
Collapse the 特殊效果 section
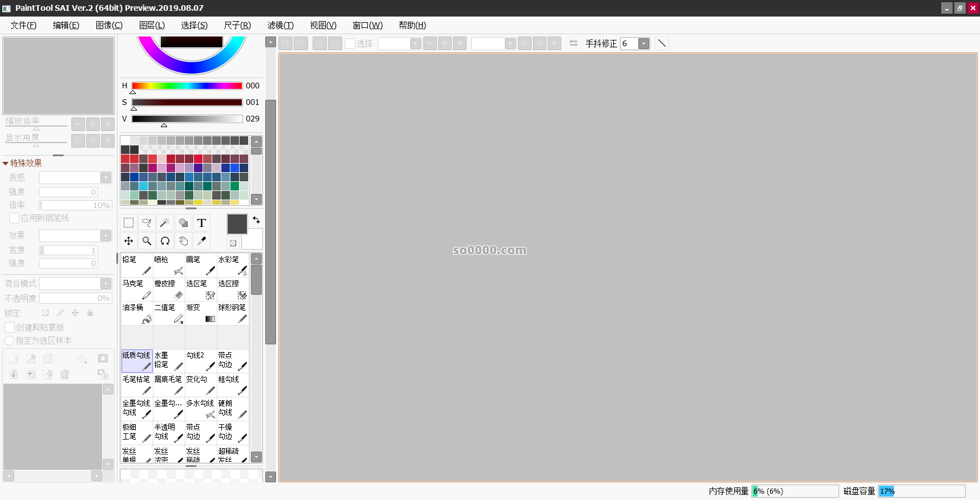(x=6, y=164)
